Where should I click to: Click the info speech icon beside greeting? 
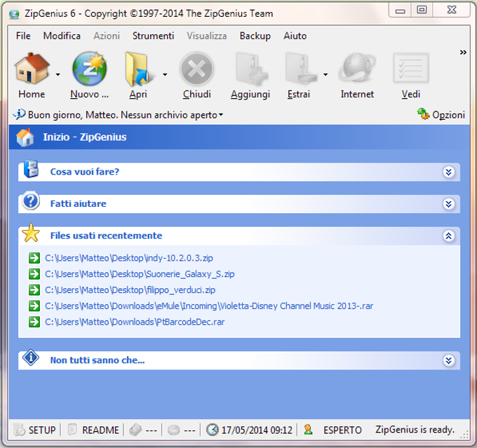coord(19,114)
